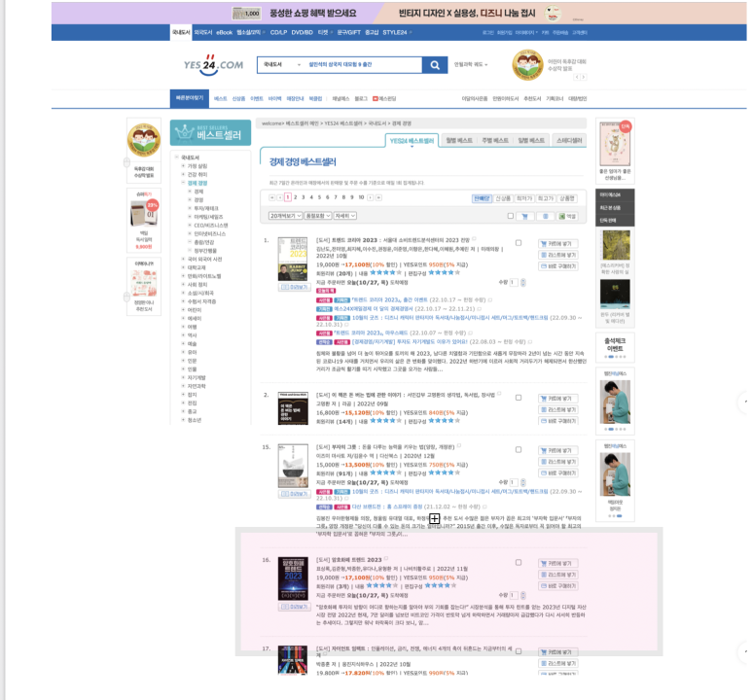Toggle the select-all checkbox in list toolbar
Screen dimensions: 752x700
[x=511, y=216]
